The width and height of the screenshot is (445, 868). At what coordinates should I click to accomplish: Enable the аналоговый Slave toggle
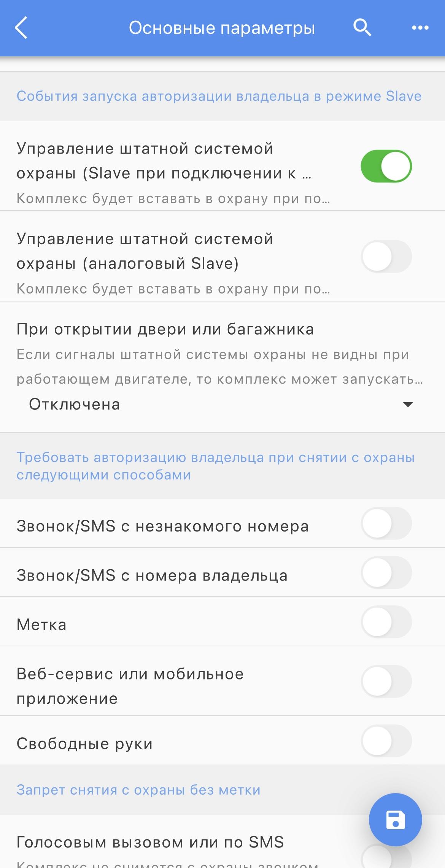click(386, 257)
